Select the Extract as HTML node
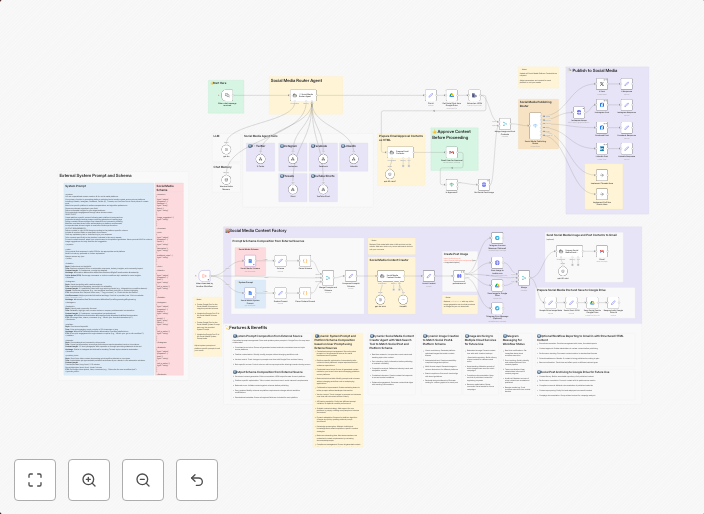The height and width of the screenshot is (514, 704). coord(474,95)
